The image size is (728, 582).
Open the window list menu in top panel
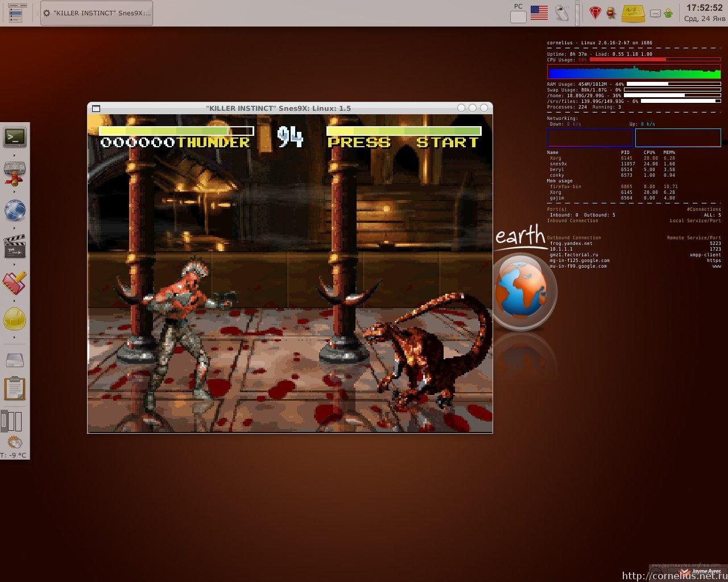15,13
